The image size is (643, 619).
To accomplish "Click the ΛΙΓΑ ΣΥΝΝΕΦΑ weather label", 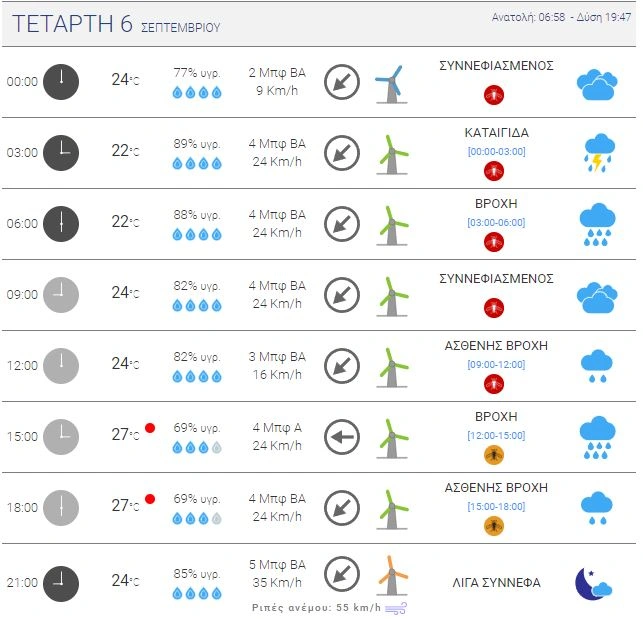I will (x=497, y=582).
